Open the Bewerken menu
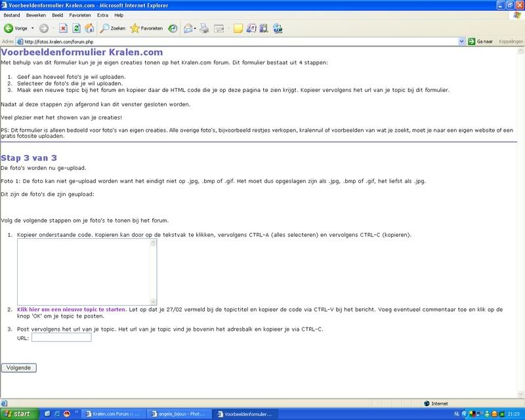Viewport: 525px width, 420px height. tap(36, 15)
